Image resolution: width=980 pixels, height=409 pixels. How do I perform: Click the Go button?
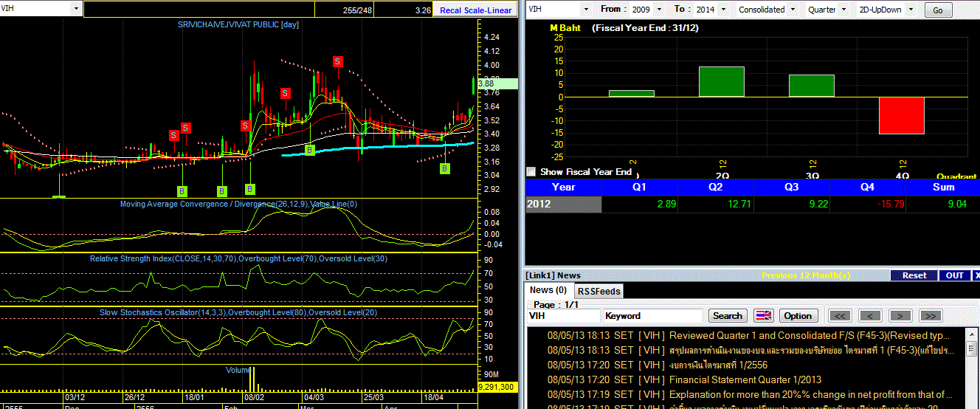click(938, 10)
